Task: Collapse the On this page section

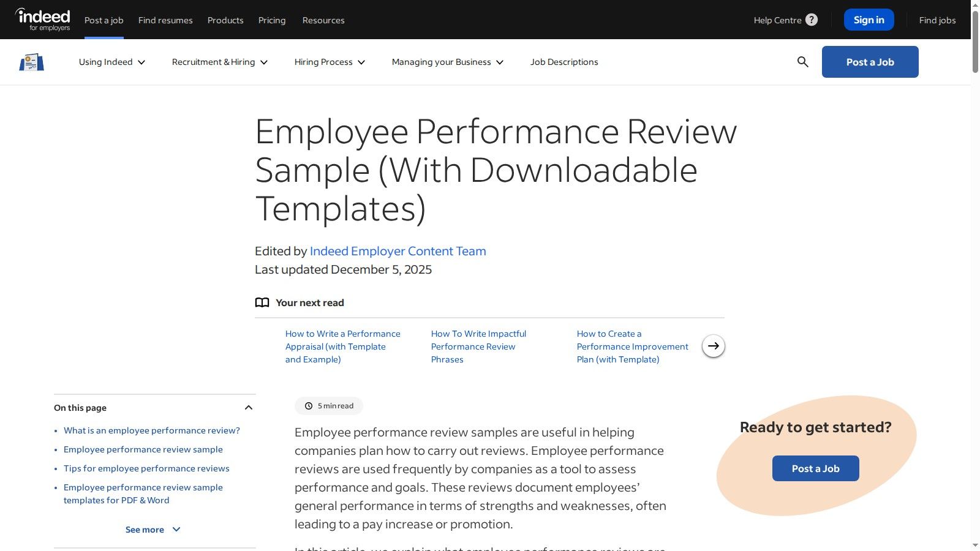Action: (x=249, y=407)
